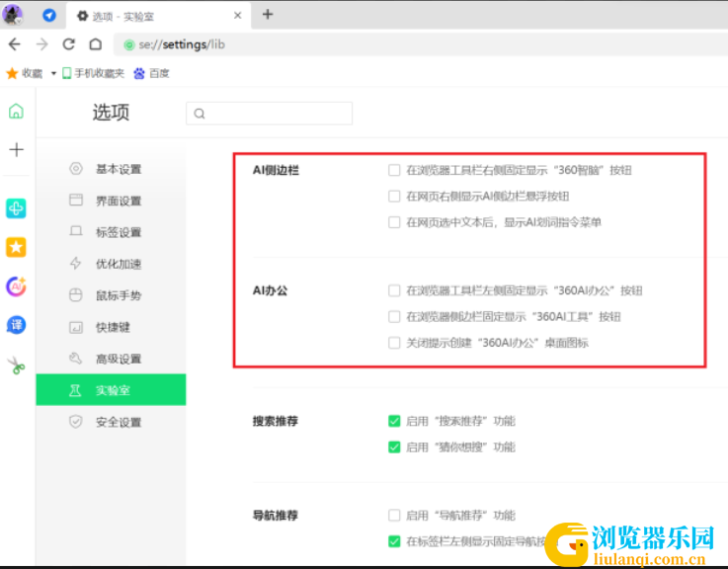Click the magnifier icon in search box
The image size is (728, 569).
click(200, 114)
